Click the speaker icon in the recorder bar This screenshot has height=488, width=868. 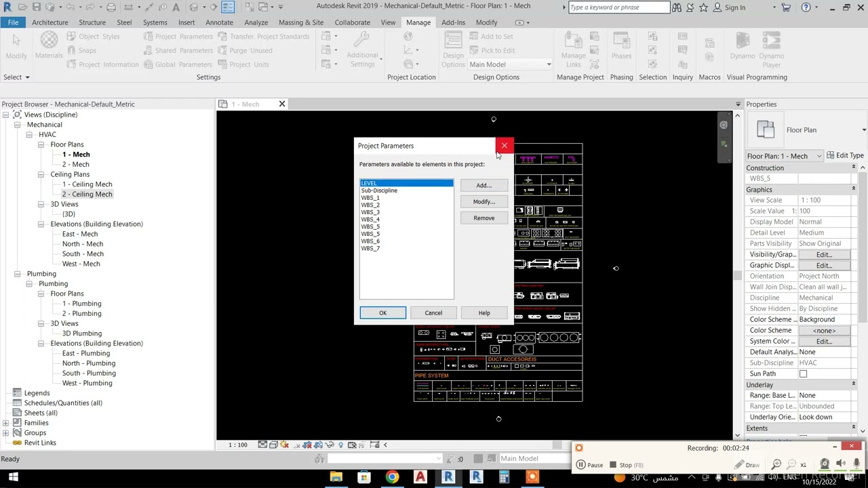[x=840, y=464]
